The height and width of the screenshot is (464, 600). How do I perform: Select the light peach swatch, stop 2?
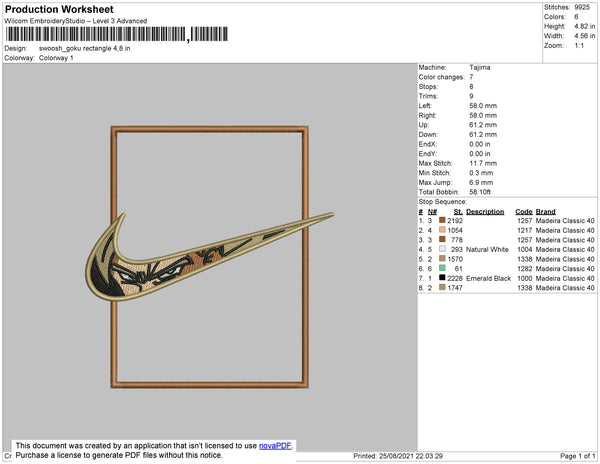(442, 230)
